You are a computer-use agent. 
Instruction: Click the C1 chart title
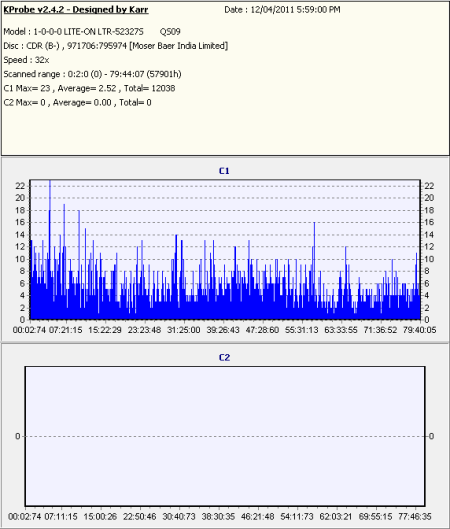pos(224,171)
